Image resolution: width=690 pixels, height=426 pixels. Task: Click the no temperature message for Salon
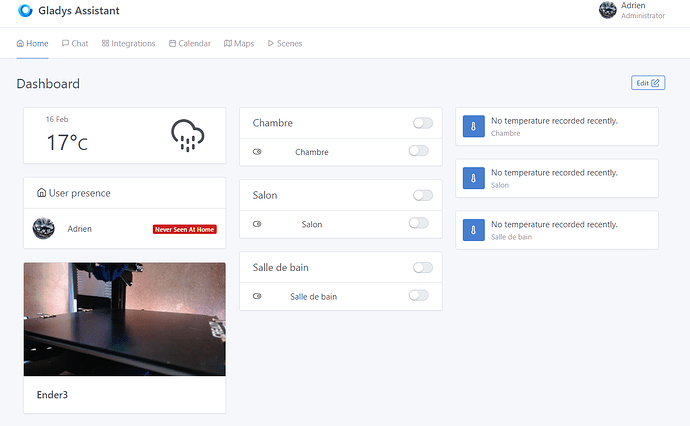[x=554, y=173]
